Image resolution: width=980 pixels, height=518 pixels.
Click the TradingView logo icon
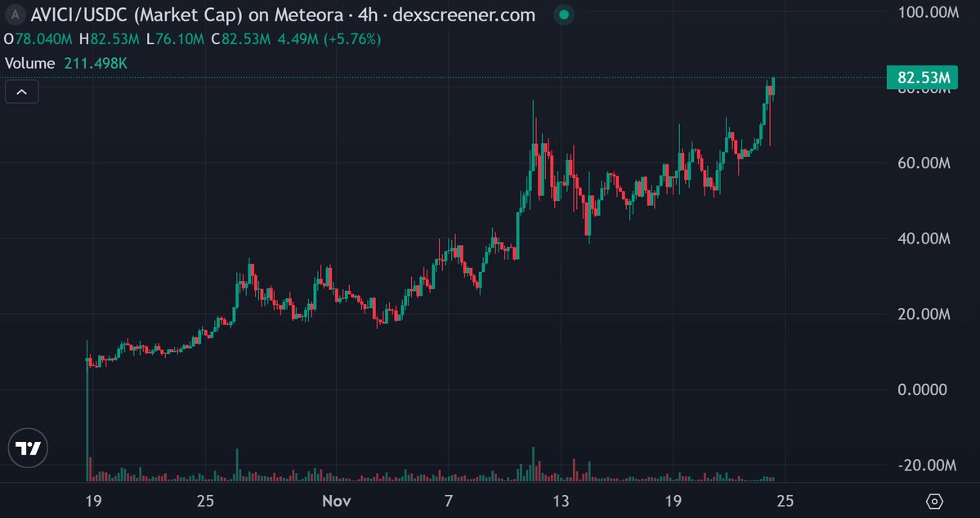[x=28, y=448]
